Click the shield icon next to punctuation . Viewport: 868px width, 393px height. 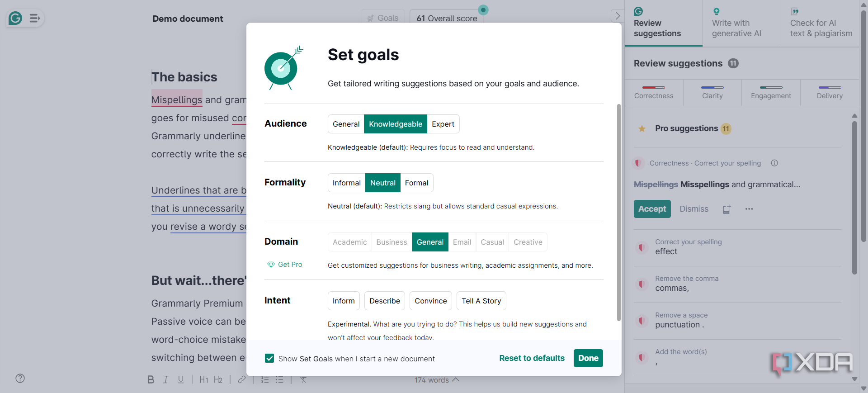[641, 321]
